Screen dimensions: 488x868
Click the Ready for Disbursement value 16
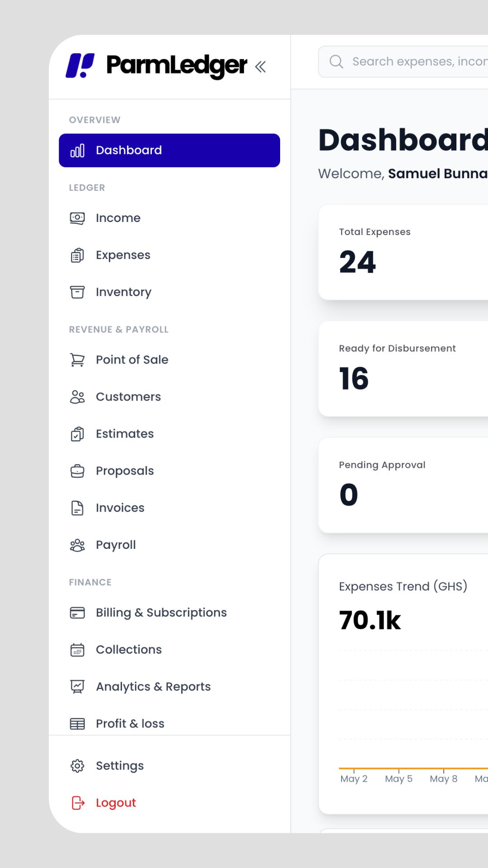click(354, 379)
